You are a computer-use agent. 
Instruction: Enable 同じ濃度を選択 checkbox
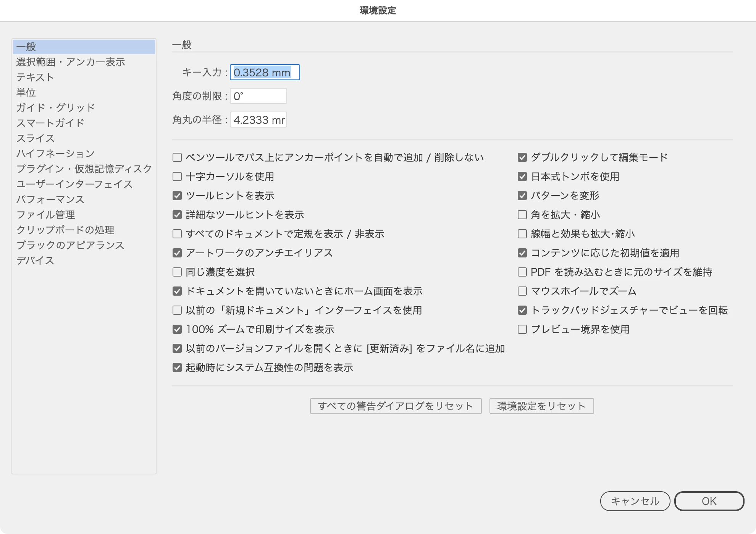click(177, 272)
